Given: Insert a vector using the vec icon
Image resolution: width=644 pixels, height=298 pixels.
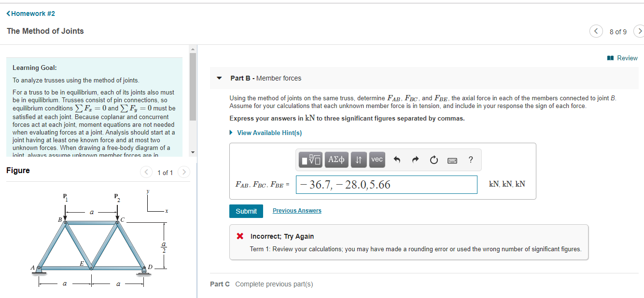Looking at the screenshot, I should (377, 160).
